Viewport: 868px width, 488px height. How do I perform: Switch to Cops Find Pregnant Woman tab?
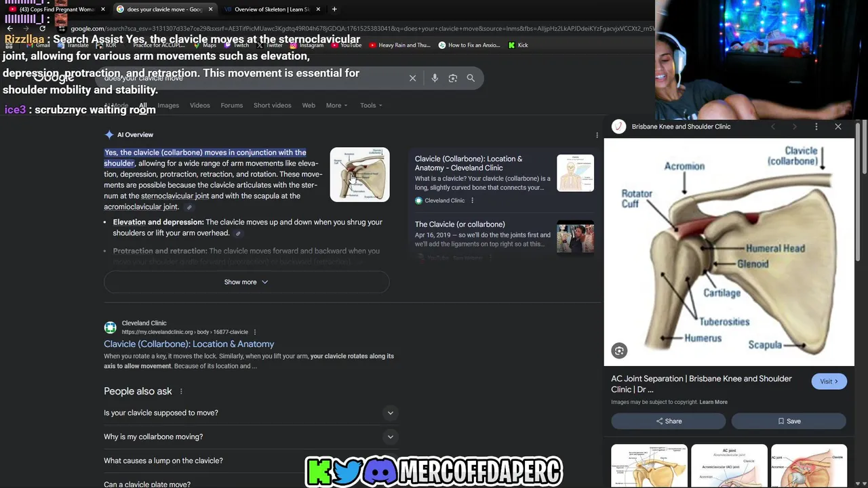coord(57,9)
